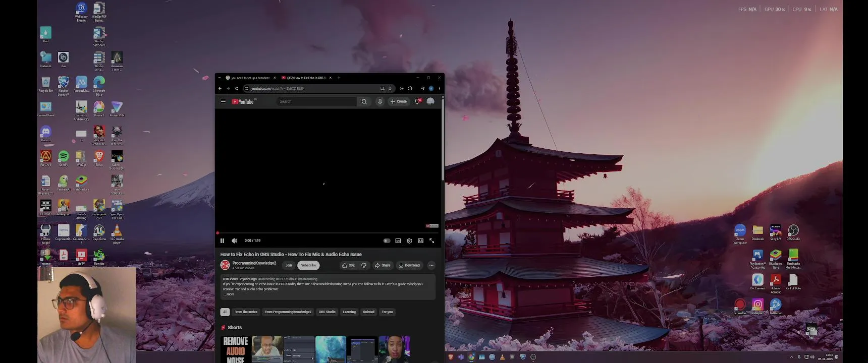Open the browser extensions puzzle icon
Image resolution: width=868 pixels, height=363 pixels.
coord(410,88)
